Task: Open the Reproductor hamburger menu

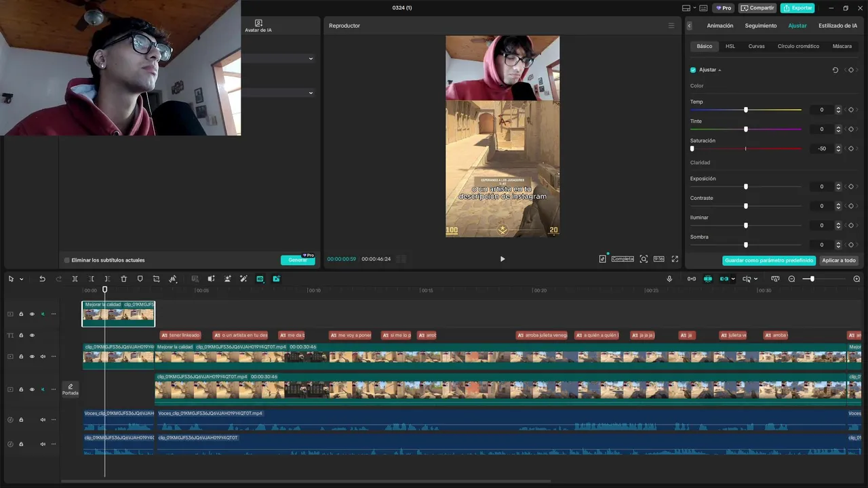Action: pyautogui.click(x=671, y=26)
